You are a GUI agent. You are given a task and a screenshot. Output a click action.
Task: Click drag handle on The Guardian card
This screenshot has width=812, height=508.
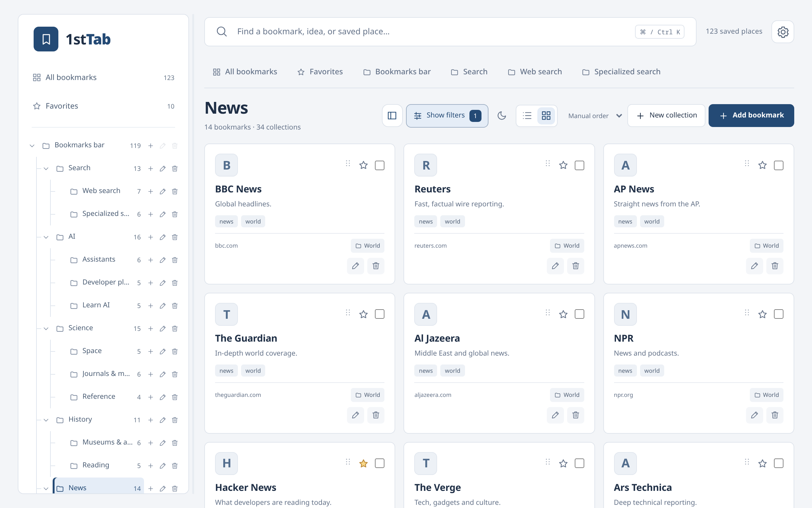click(x=348, y=313)
